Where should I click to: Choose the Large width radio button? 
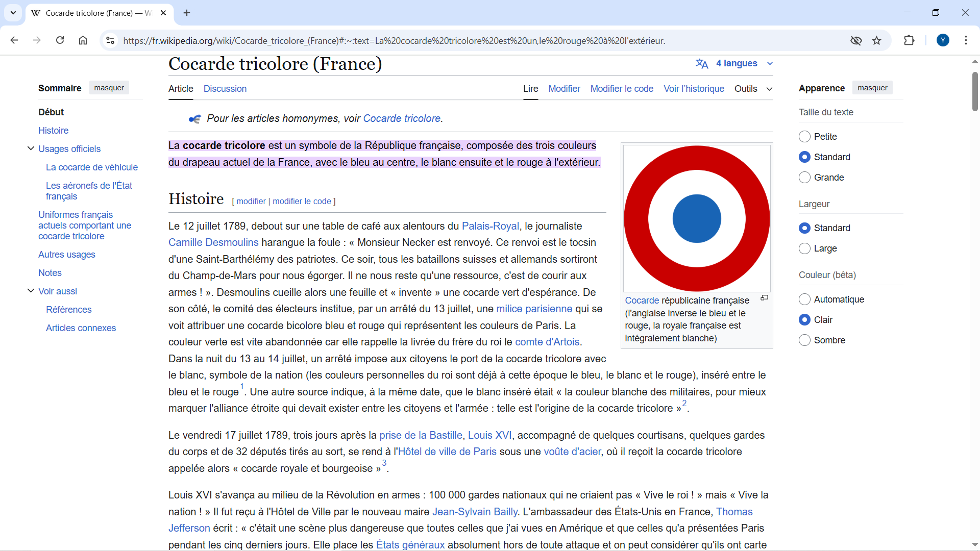[804, 248]
